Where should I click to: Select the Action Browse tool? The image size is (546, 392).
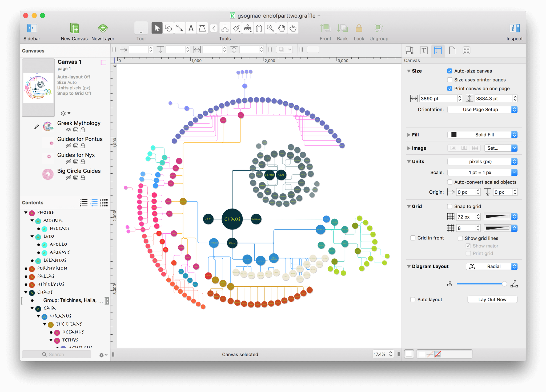[x=293, y=28]
